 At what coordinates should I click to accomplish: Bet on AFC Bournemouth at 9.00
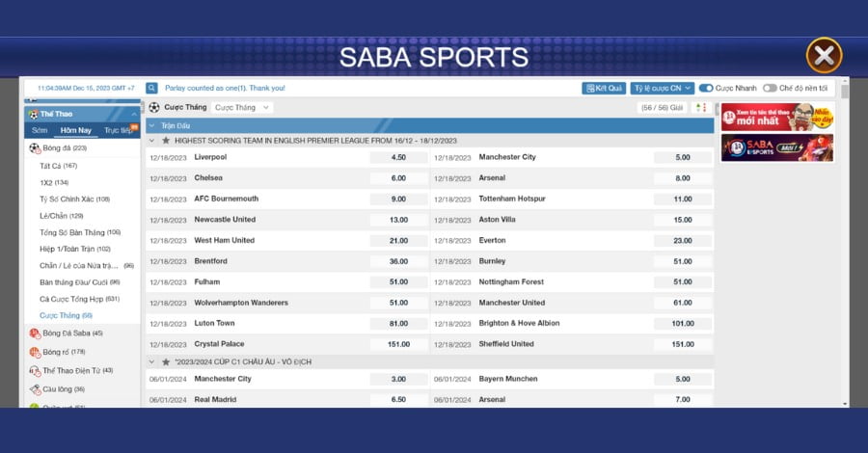[x=398, y=200]
